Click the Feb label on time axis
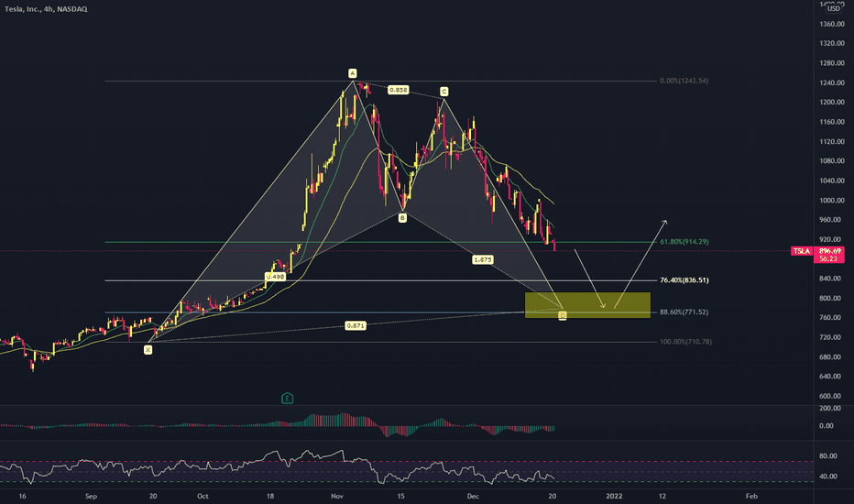 coord(751,497)
